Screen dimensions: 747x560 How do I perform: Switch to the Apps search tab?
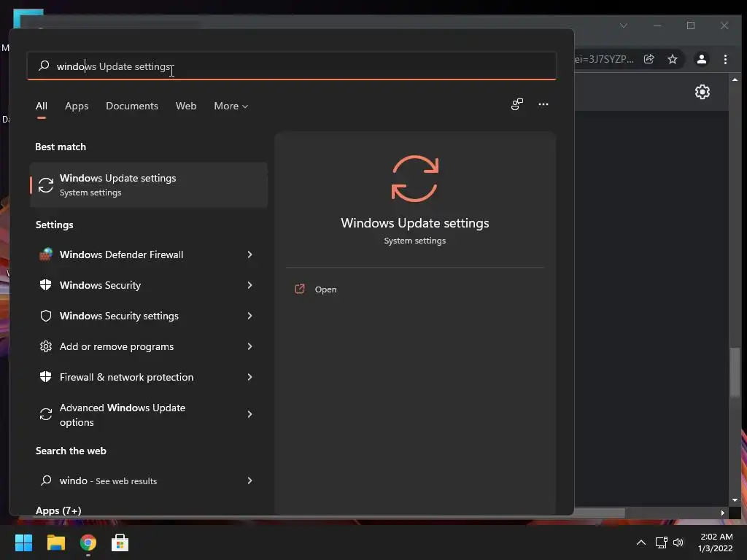[77, 106]
